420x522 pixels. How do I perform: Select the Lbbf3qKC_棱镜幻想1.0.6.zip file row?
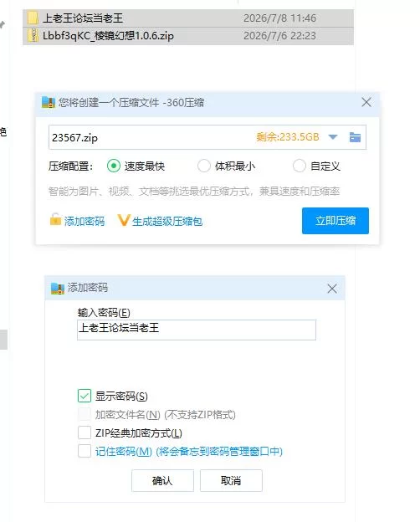click(x=188, y=36)
